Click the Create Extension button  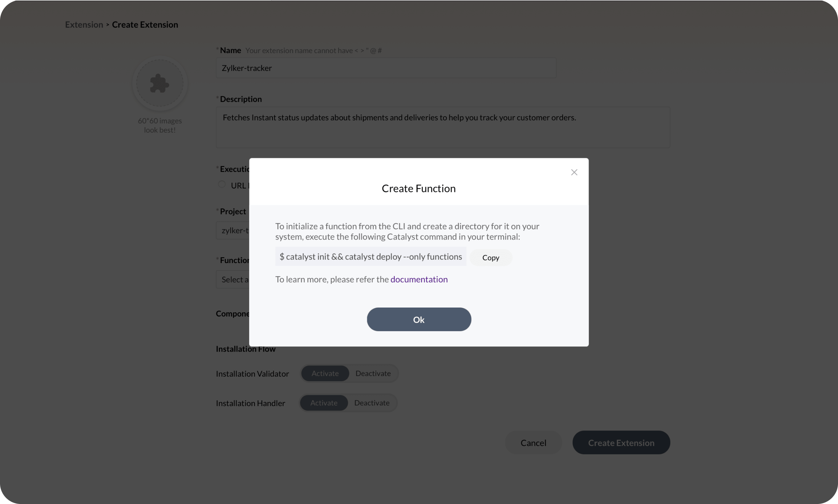tap(621, 443)
